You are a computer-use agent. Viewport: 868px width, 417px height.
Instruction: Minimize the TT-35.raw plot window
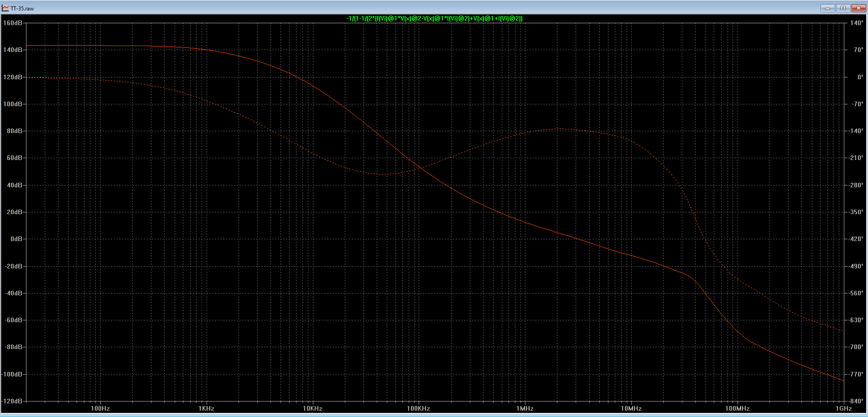pyautogui.click(x=827, y=8)
